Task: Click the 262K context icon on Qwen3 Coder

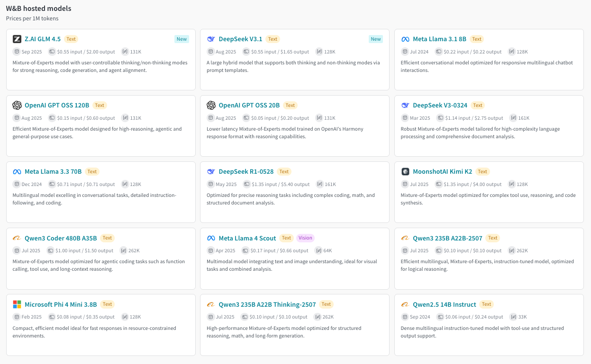Action: coord(124,251)
